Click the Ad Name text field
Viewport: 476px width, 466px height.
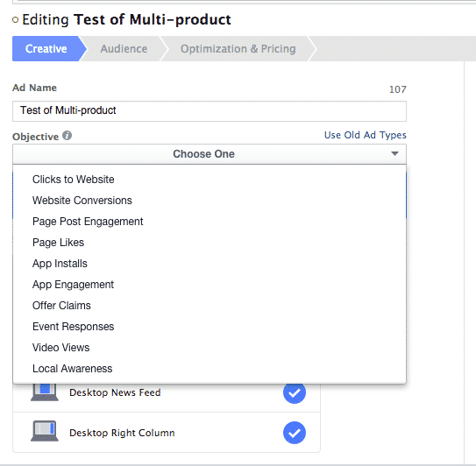tap(210, 111)
